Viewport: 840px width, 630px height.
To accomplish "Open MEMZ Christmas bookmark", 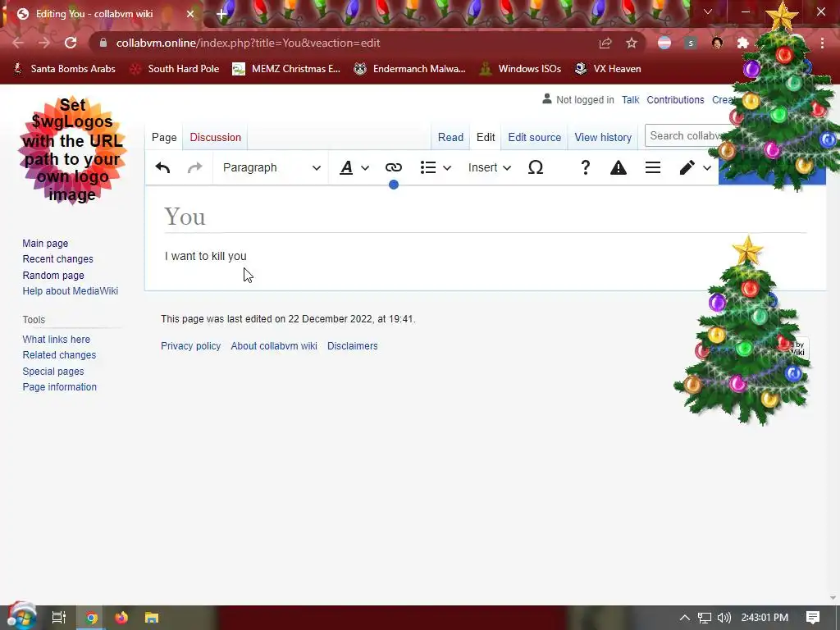I will (x=286, y=69).
